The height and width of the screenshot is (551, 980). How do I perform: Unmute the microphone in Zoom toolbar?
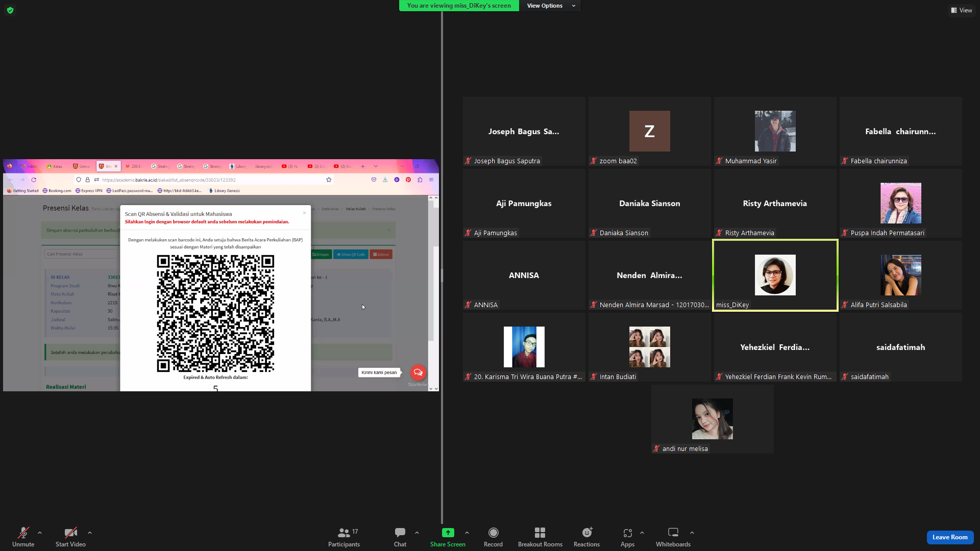pyautogui.click(x=23, y=537)
